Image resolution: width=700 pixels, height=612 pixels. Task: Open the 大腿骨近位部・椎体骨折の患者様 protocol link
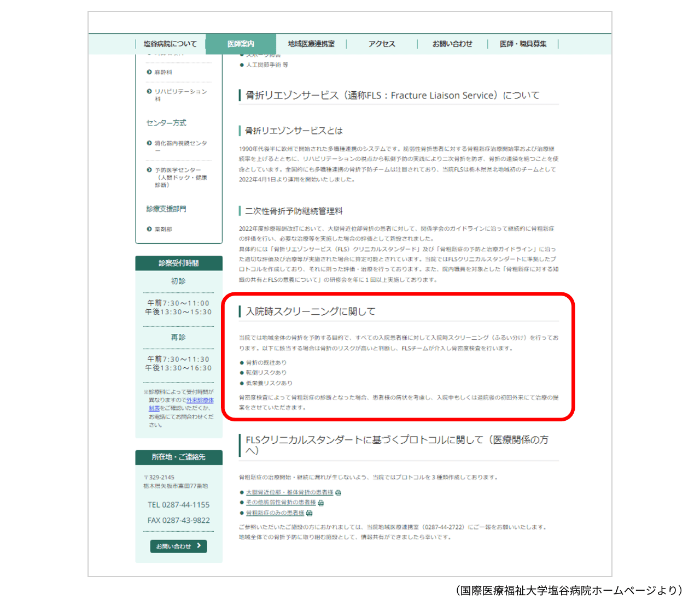(x=289, y=492)
